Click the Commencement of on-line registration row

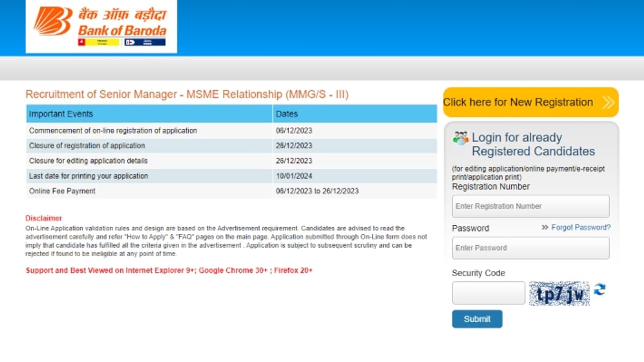(x=113, y=131)
